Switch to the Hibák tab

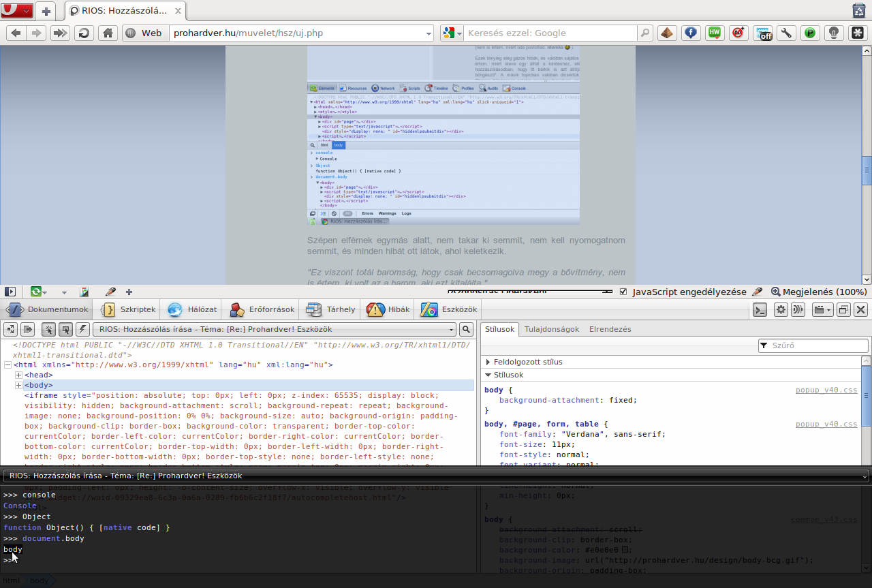388,309
